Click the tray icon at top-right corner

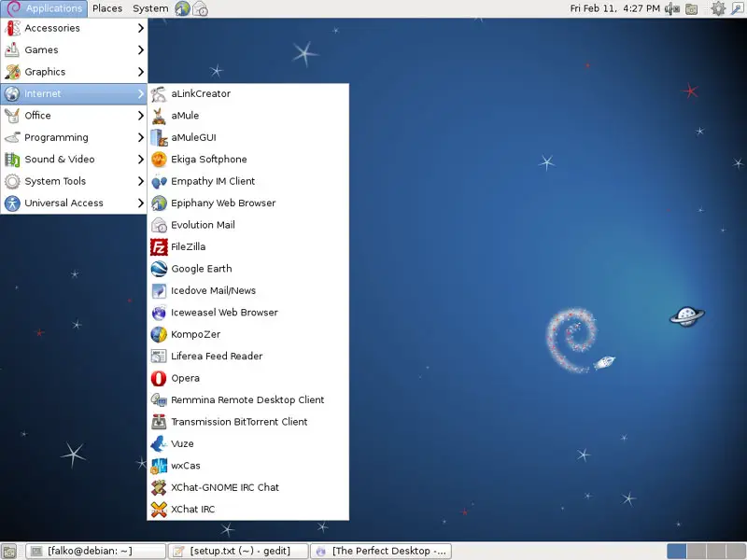(738, 8)
